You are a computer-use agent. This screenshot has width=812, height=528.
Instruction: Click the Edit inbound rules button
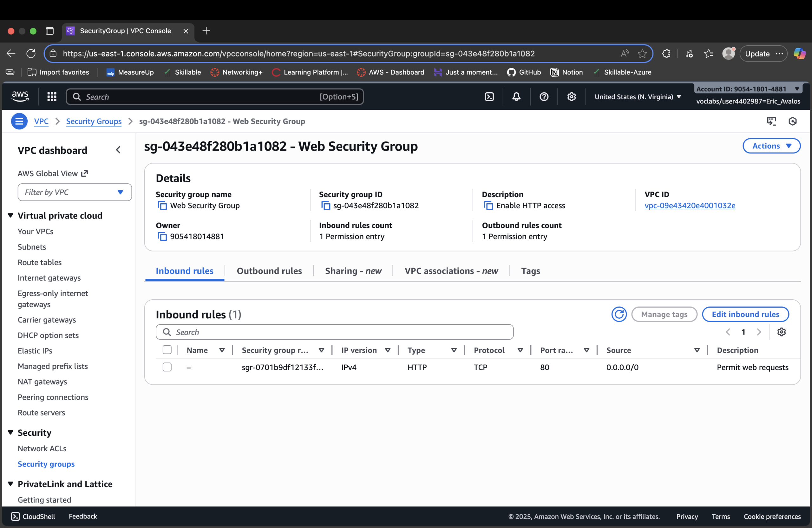click(x=745, y=314)
